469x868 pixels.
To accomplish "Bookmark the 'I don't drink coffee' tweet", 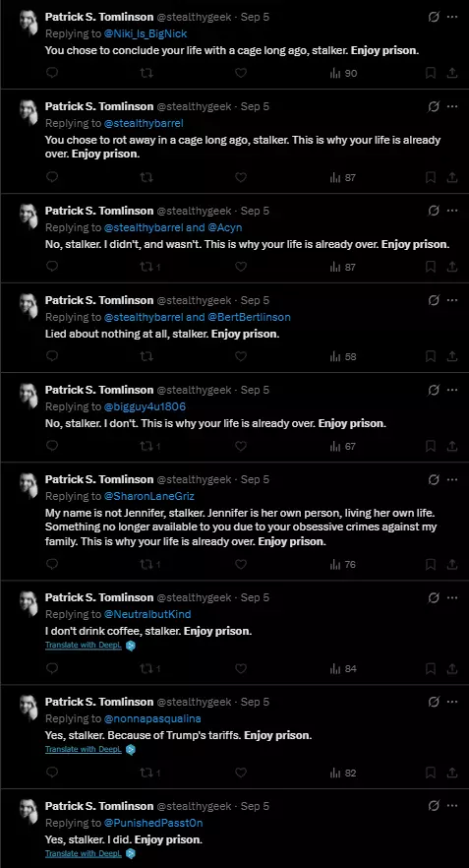I will 431,669.
